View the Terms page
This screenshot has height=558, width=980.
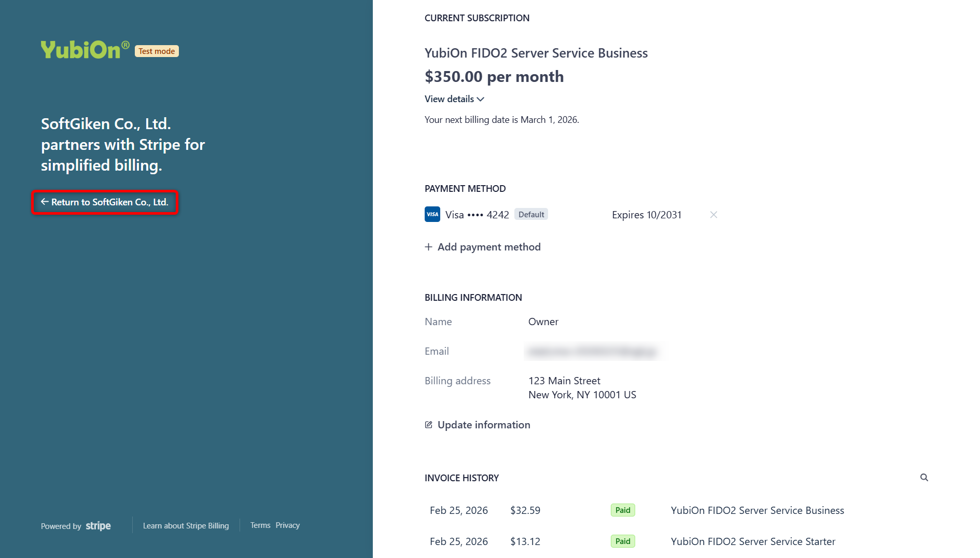coord(260,525)
